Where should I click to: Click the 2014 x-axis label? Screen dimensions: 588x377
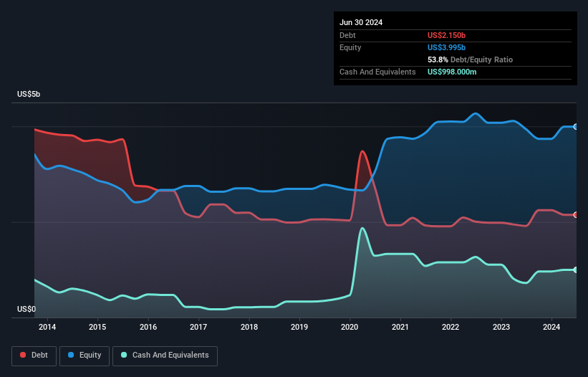pyautogui.click(x=47, y=327)
